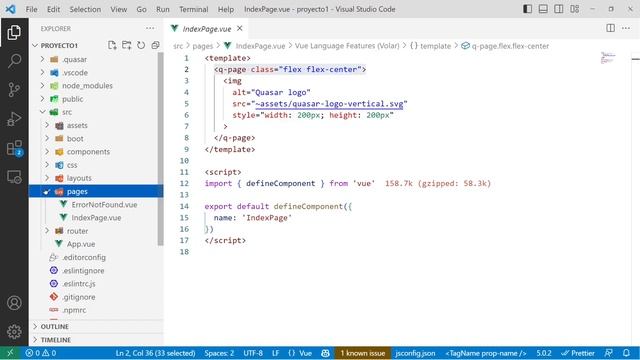Screen dimensions: 640x360
Task: Toggle primary side bar visibility
Action: point(527,9)
